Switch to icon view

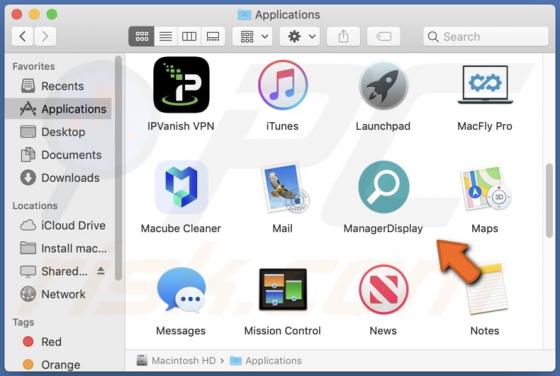coord(141,36)
